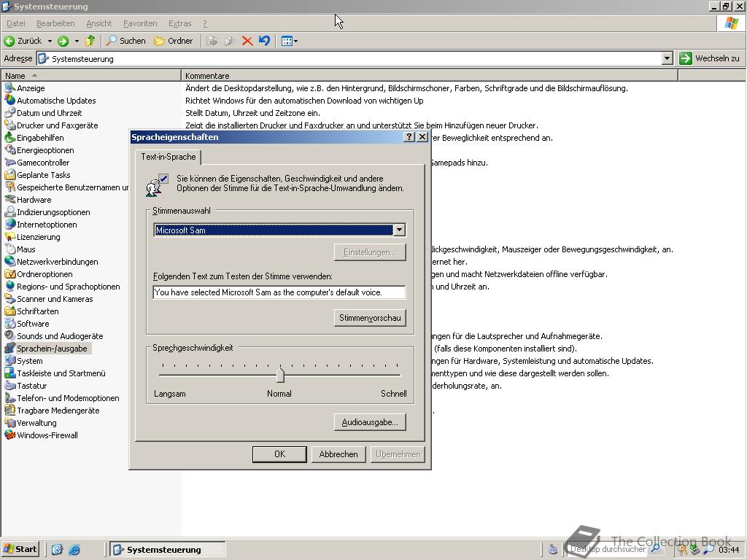The height and width of the screenshot is (560, 747).
Task: Open the Favoriten menu
Action: 140,23
